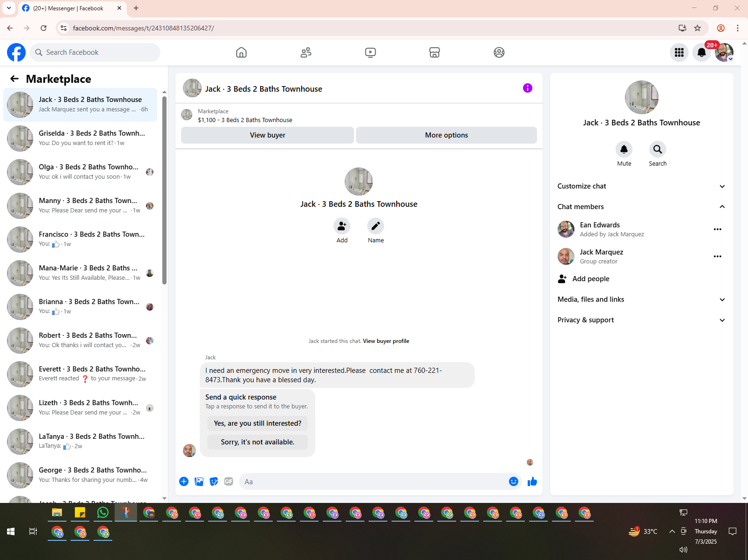Open Brianna conversation in chat list

80,307
